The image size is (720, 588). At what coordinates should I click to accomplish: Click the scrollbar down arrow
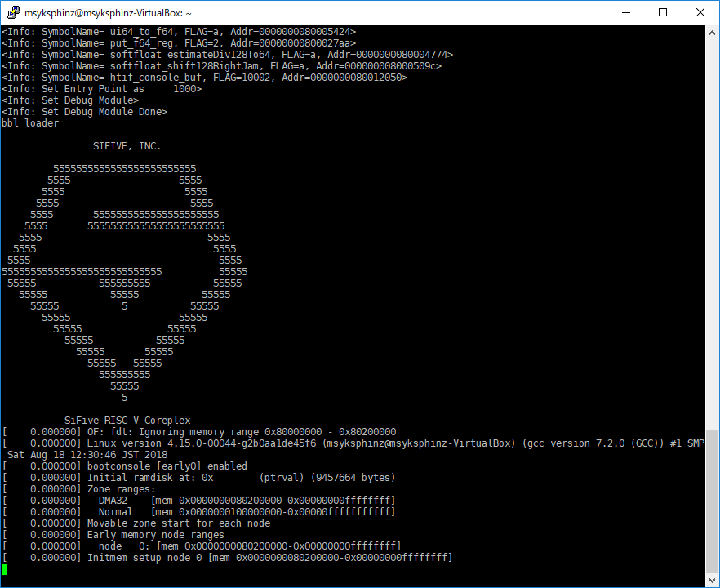712,579
